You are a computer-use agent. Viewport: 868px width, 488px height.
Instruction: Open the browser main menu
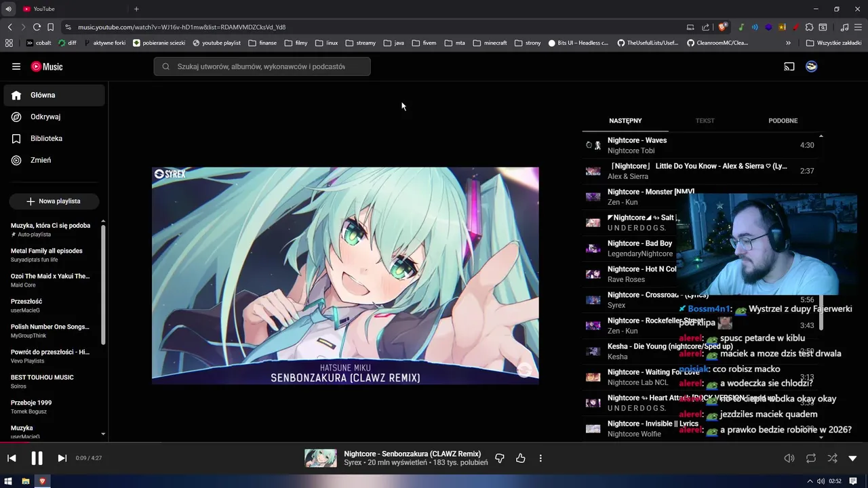point(859,27)
